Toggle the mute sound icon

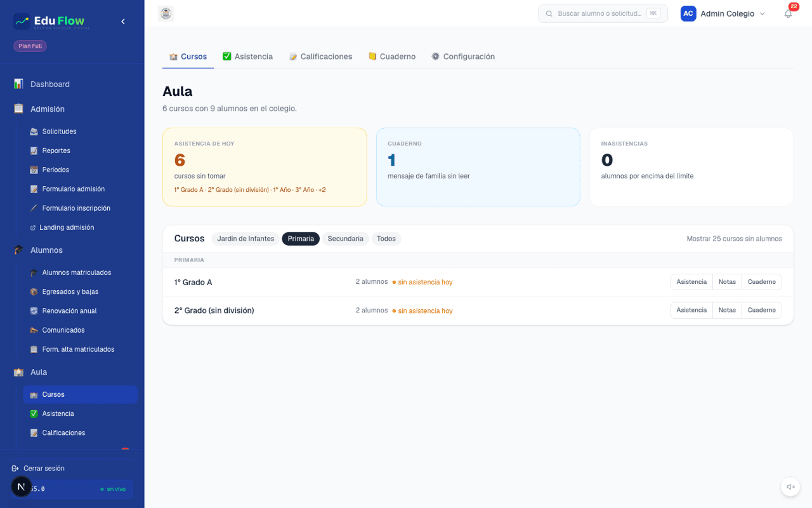coord(790,487)
